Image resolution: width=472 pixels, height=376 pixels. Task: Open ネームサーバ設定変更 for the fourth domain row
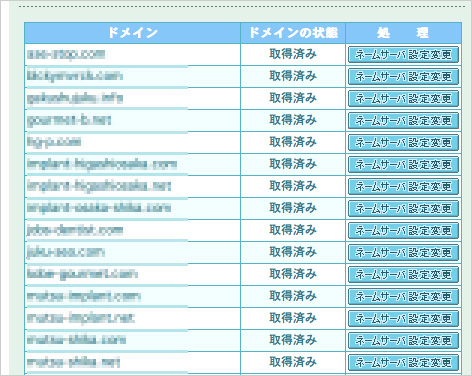(x=403, y=121)
